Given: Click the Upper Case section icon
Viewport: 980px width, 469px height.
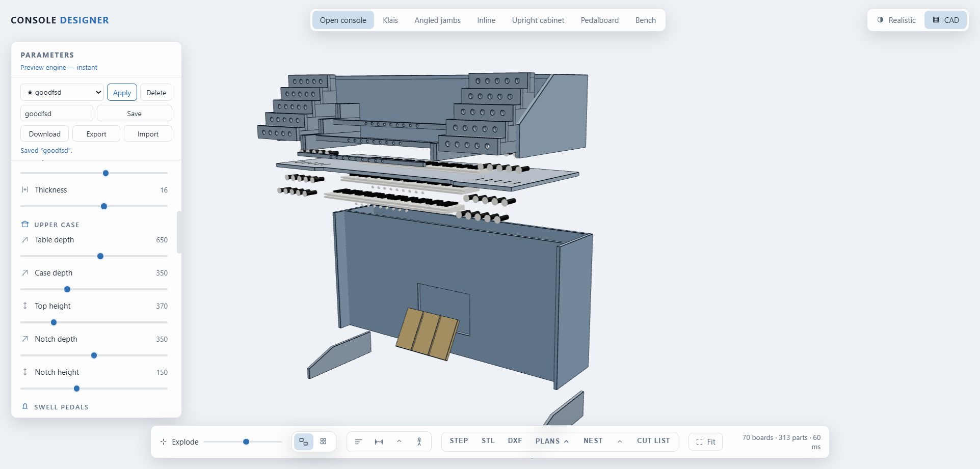Looking at the screenshot, I should (x=25, y=224).
